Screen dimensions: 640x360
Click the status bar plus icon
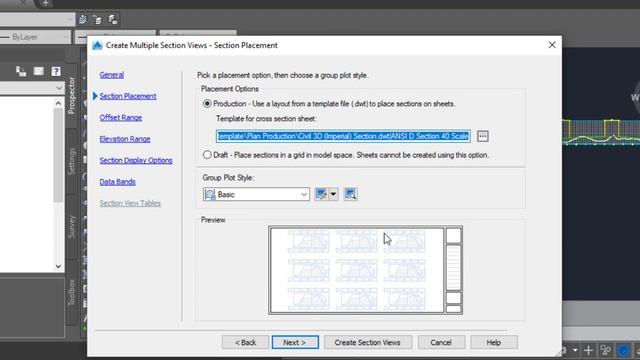(x=588, y=350)
